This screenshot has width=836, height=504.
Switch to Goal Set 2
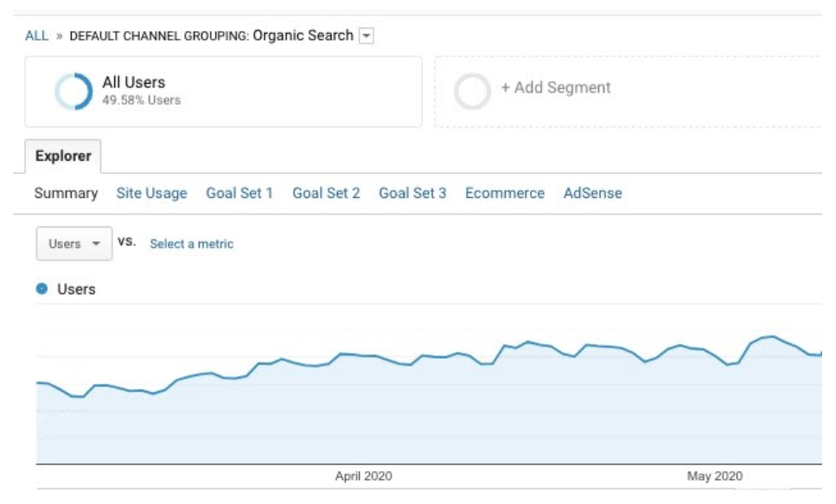pyautogui.click(x=326, y=193)
